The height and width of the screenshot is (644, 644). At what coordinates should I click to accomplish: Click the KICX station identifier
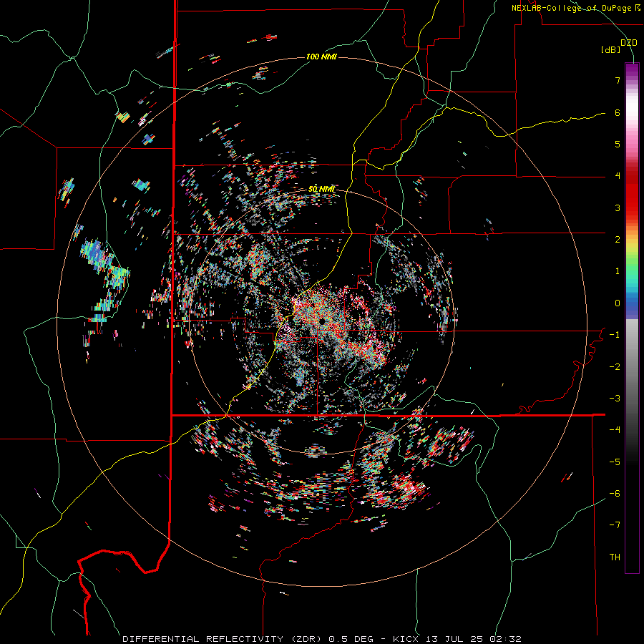(x=406, y=639)
